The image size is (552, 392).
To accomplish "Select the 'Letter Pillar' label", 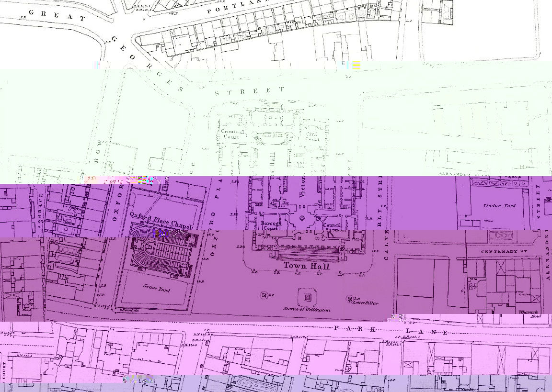I will tap(366, 302).
